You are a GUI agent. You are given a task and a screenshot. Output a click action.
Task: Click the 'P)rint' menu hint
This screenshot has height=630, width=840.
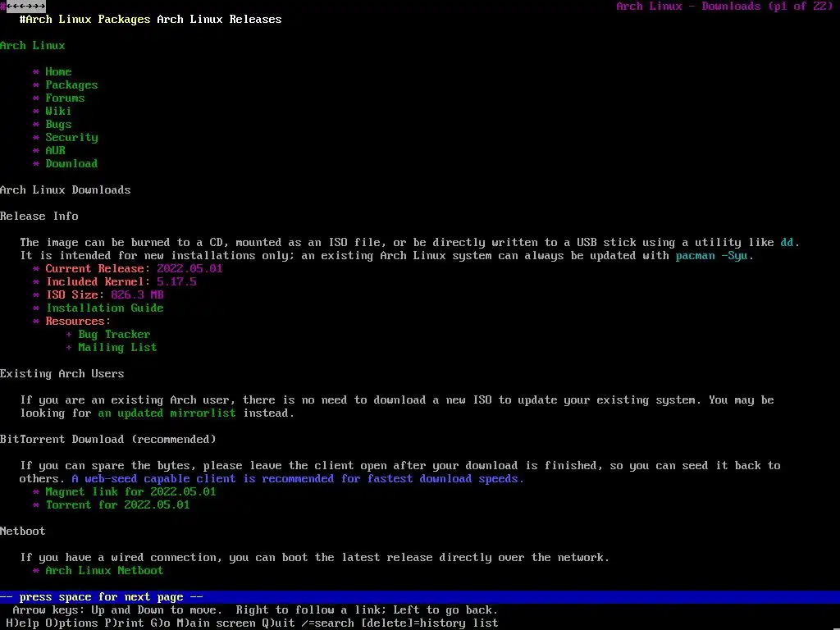pos(124,623)
